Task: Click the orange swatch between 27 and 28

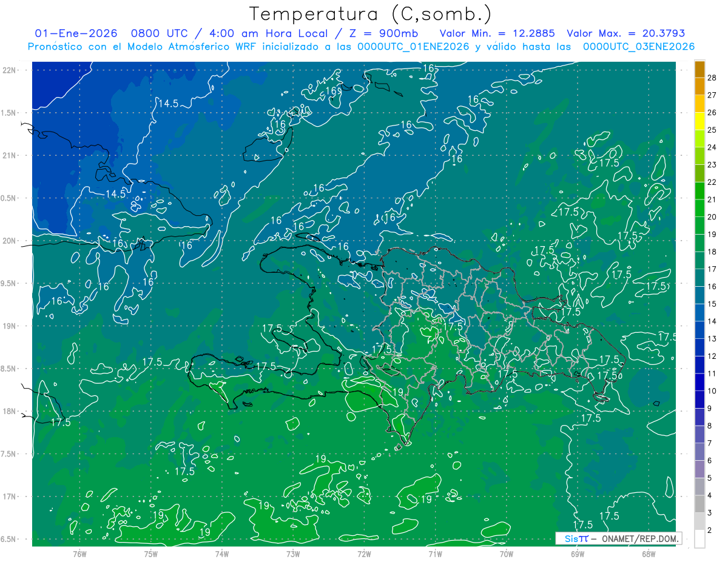Action: (699, 87)
